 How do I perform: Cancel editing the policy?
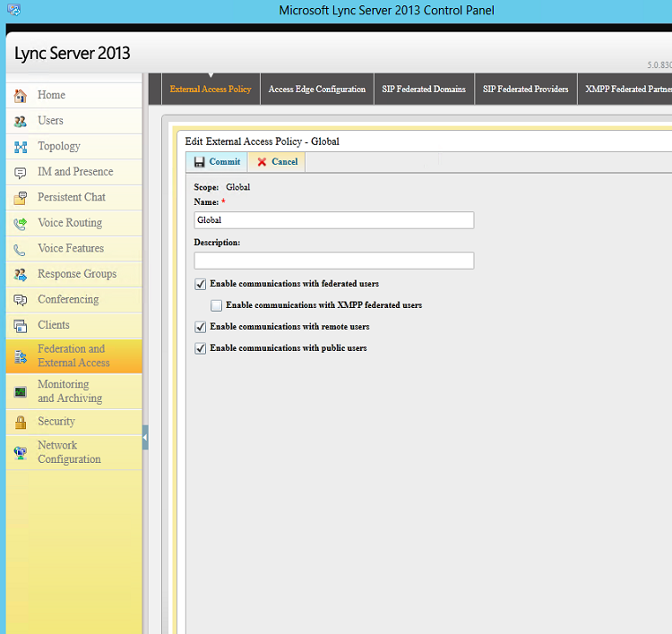click(x=277, y=162)
